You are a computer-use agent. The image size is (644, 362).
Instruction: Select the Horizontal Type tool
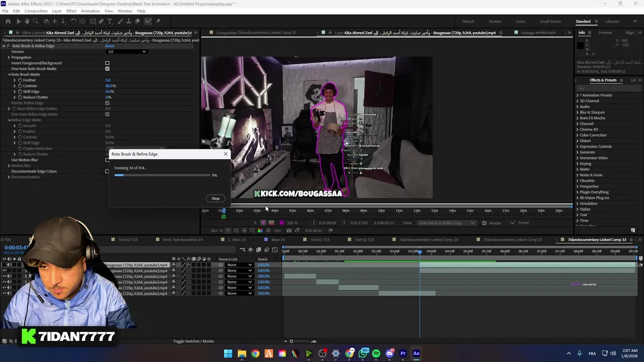coord(110,21)
